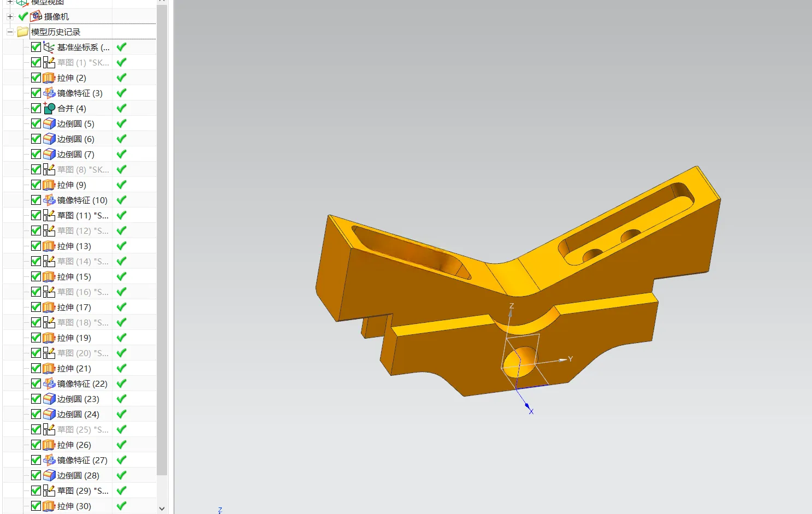Select the 镜像特征 (27) feature name
This screenshot has height=514, width=812.
[82, 460]
